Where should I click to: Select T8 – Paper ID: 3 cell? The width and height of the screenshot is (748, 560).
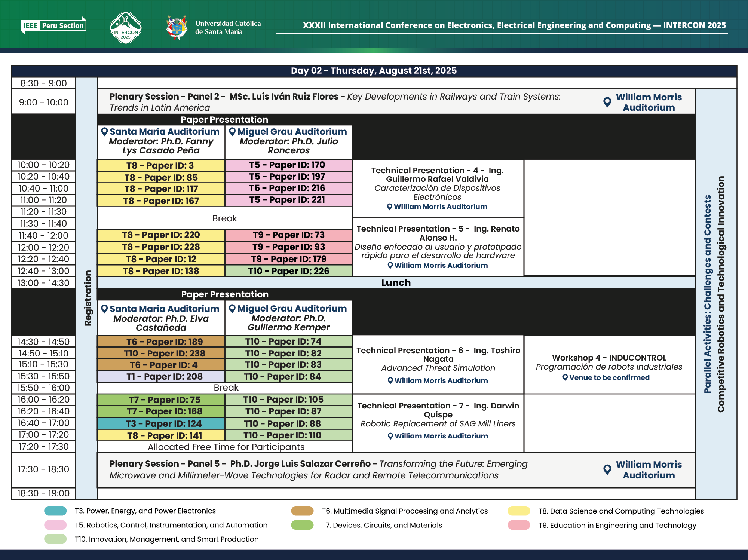(161, 165)
